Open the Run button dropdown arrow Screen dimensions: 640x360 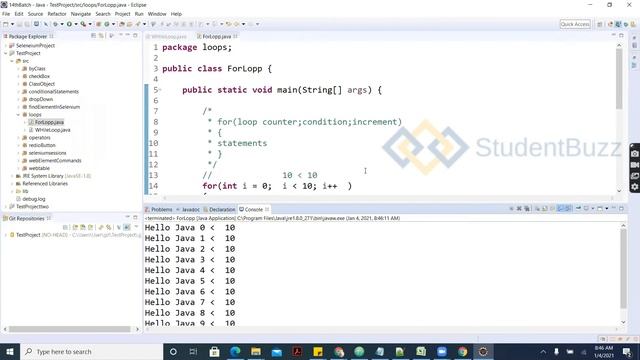76,24
